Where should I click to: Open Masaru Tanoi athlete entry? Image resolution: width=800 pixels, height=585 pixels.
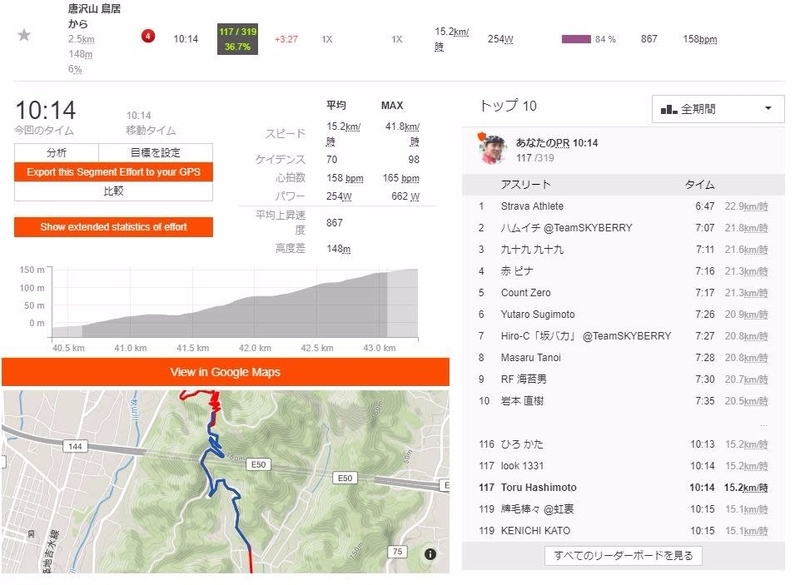(531, 358)
